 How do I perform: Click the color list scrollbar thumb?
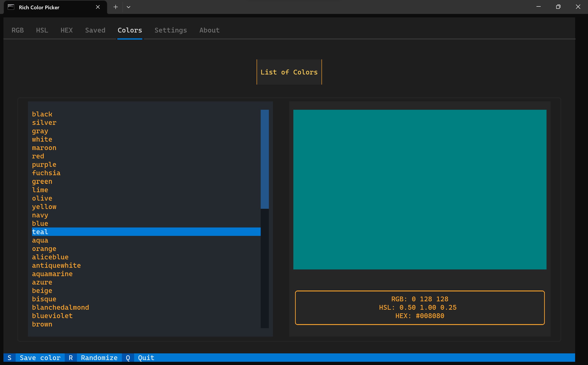[265, 159]
